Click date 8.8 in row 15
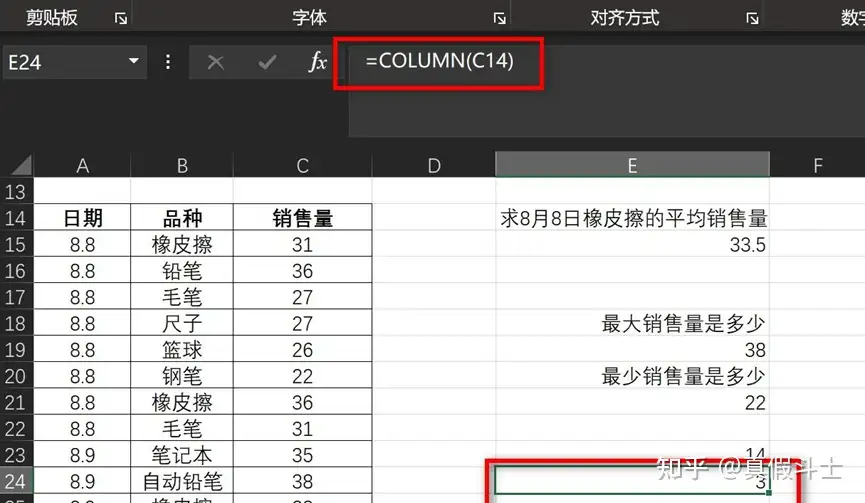This screenshot has width=865, height=503. point(82,244)
